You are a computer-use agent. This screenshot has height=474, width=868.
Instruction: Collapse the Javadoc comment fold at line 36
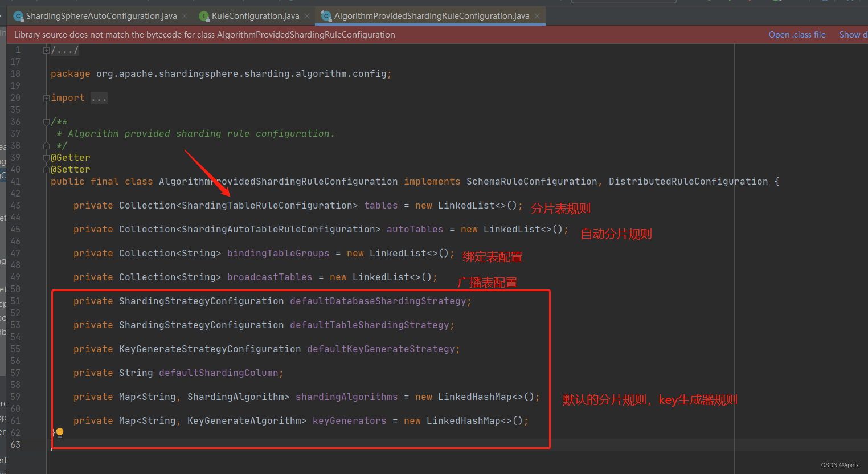coord(46,122)
